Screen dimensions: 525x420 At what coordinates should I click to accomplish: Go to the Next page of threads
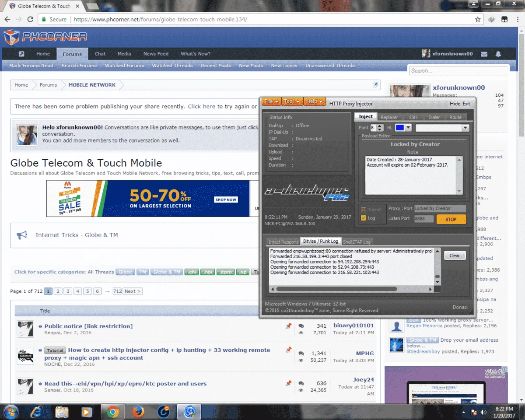132,291
